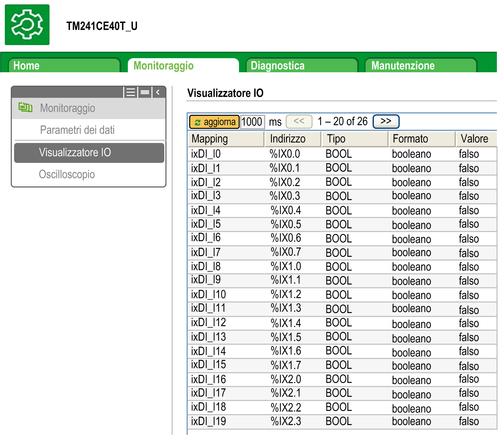
Task: Click the Indirizzo column header
Action: [x=293, y=139]
